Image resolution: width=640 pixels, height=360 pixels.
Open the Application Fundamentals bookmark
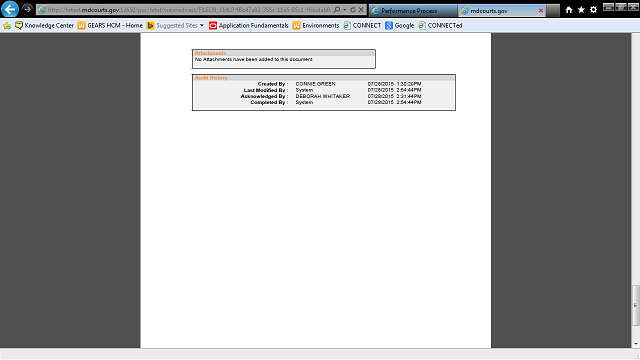tap(249, 25)
